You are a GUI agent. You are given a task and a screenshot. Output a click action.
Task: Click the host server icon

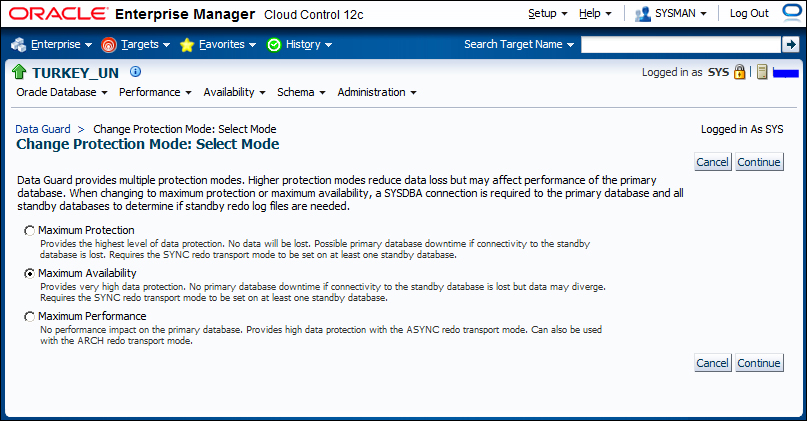tap(762, 72)
